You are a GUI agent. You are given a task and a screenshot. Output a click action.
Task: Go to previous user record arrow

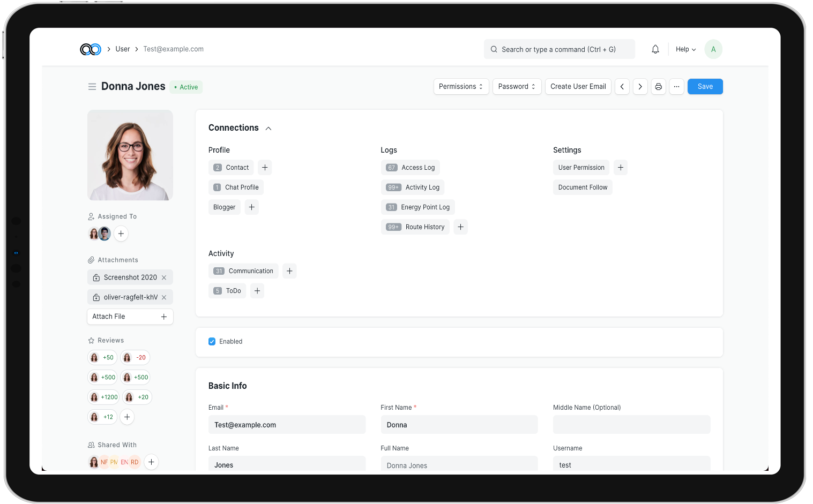622,87
